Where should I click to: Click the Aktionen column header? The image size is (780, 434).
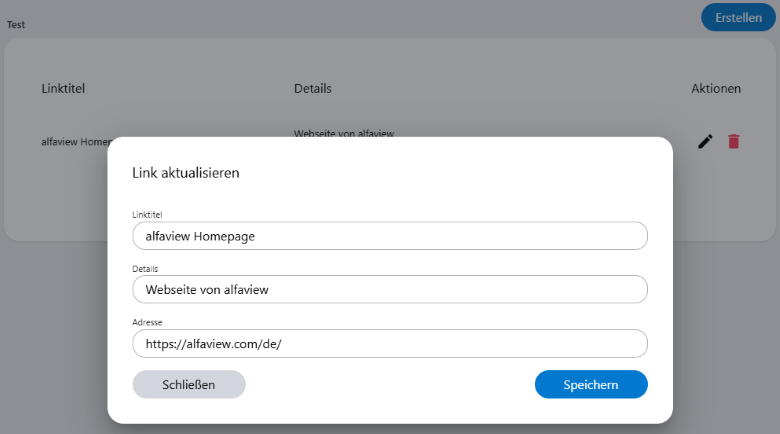(716, 88)
